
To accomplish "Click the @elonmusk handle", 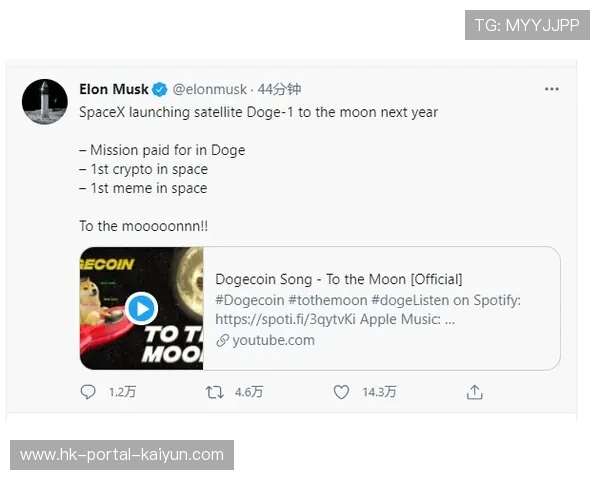I will click(x=209, y=89).
